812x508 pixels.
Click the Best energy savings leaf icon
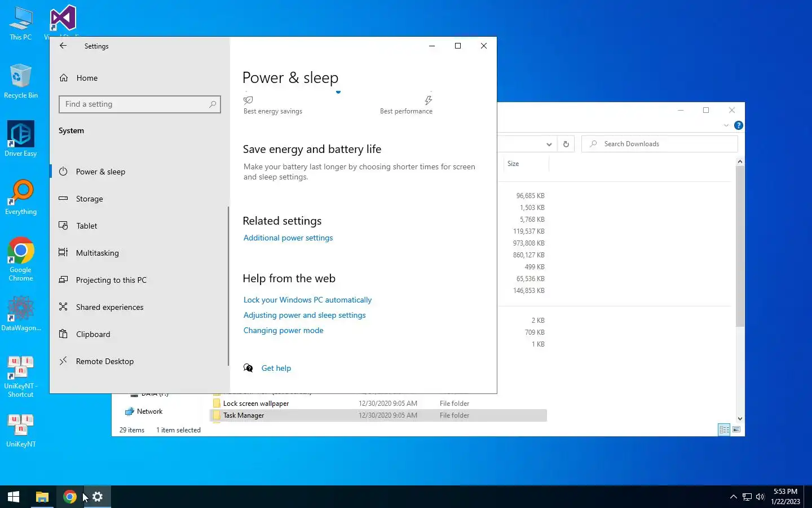pyautogui.click(x=248, y=100)
